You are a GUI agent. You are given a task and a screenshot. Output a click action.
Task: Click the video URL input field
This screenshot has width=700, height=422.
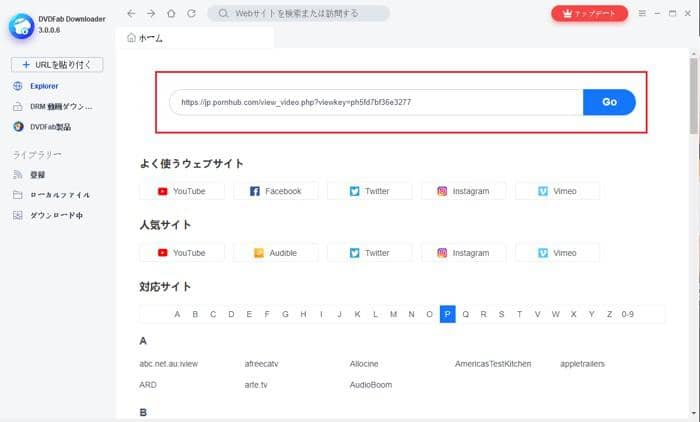pos(375,102)
